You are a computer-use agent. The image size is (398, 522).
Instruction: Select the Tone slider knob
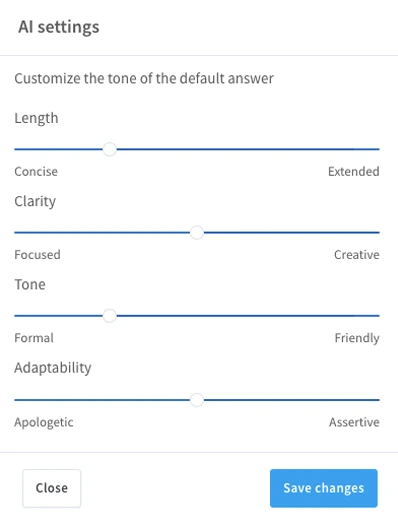[110, 316]
